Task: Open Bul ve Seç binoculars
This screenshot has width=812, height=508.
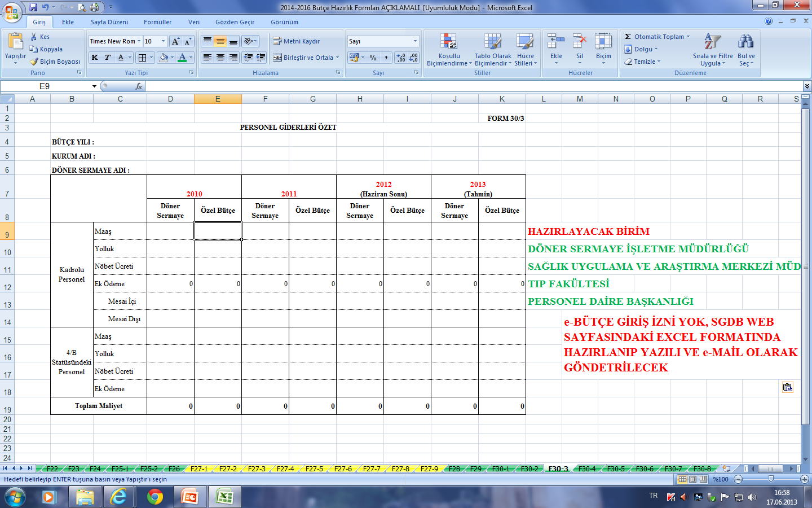Action: coord(746,50)
